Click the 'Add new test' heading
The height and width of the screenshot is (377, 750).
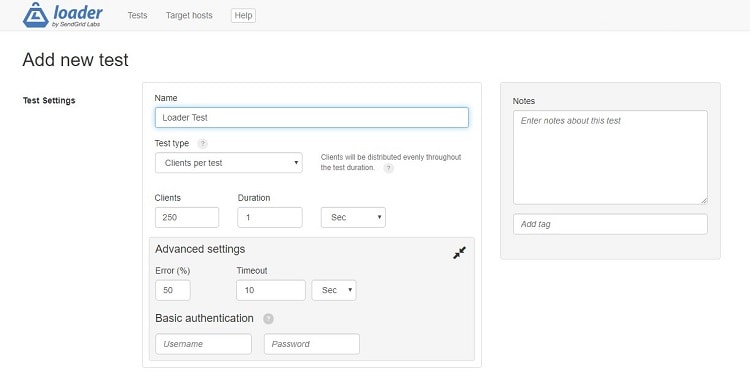76,60
